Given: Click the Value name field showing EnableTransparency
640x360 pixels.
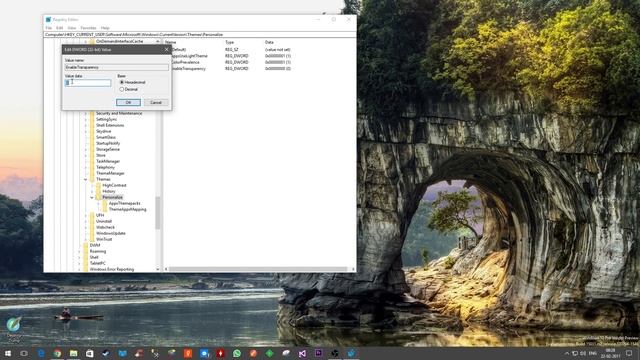Looking at the screenshot, I should coord(117,67).
